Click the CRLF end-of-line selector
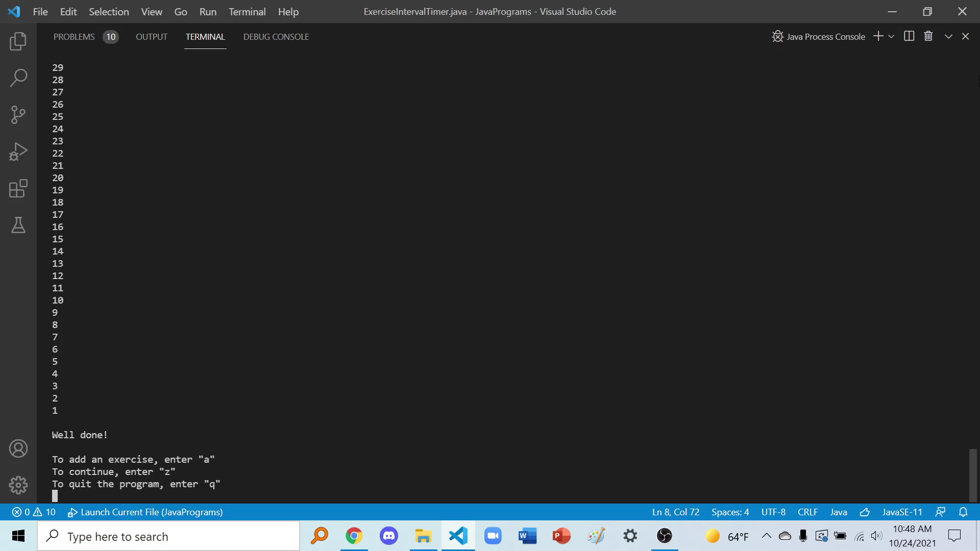 (x=807, y=512)
